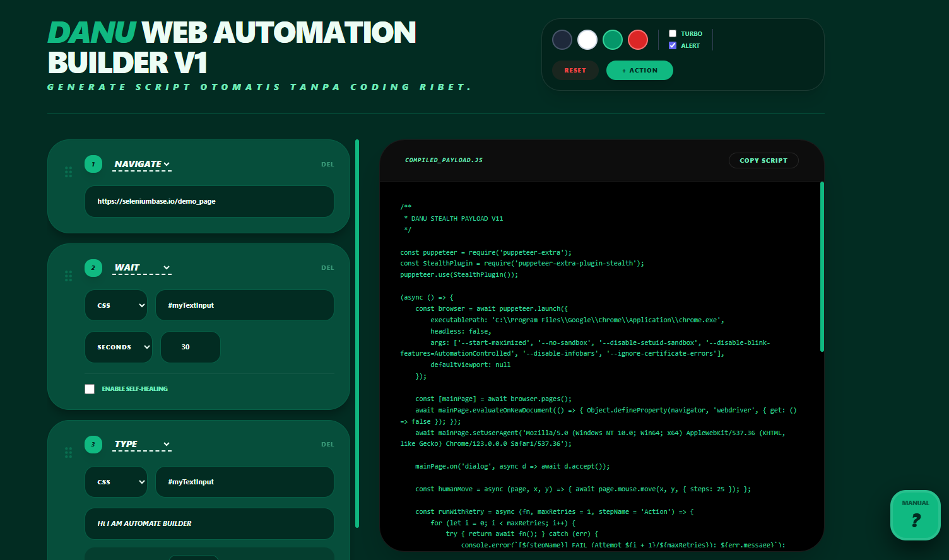Image resolution: width=949 pixels, height=560 pixels.
Task: Click the drag handle on the WAIT step
Action: click(x=68, y=276)
